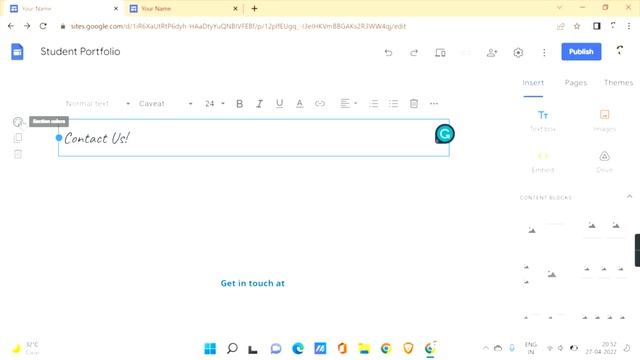Image resolution: width=640 pixels, height=360 pixels.
Task: Click the Publish button
Action: [x=581, y=51]
